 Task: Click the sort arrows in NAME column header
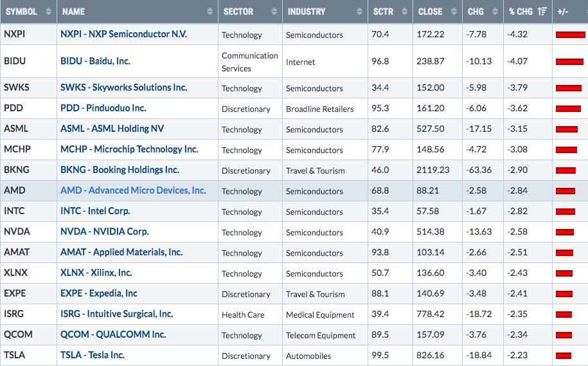(209, 12)
